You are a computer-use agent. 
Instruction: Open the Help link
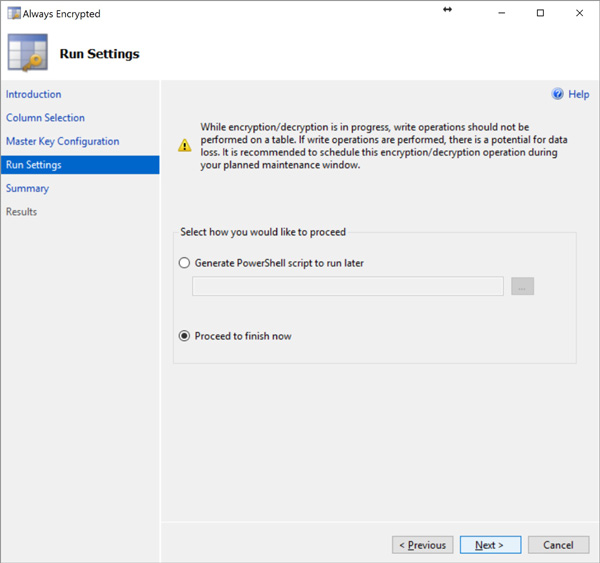(578, 94)
